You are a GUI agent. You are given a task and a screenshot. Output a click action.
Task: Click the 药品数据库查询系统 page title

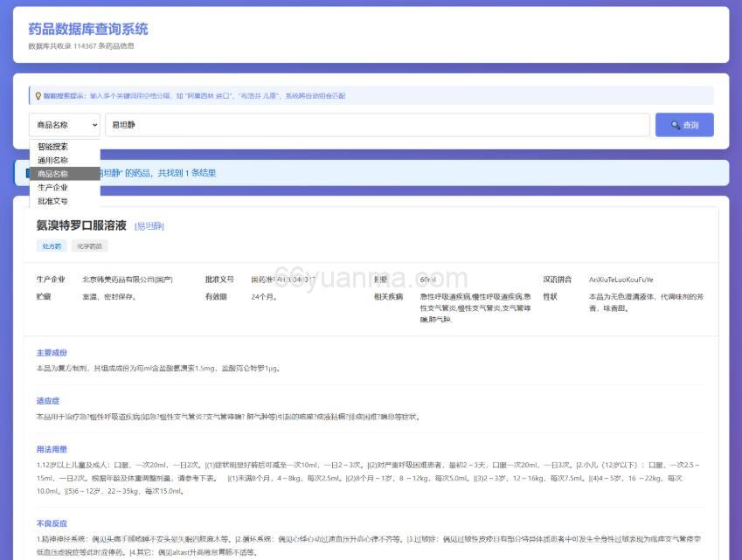click(87, 30)
